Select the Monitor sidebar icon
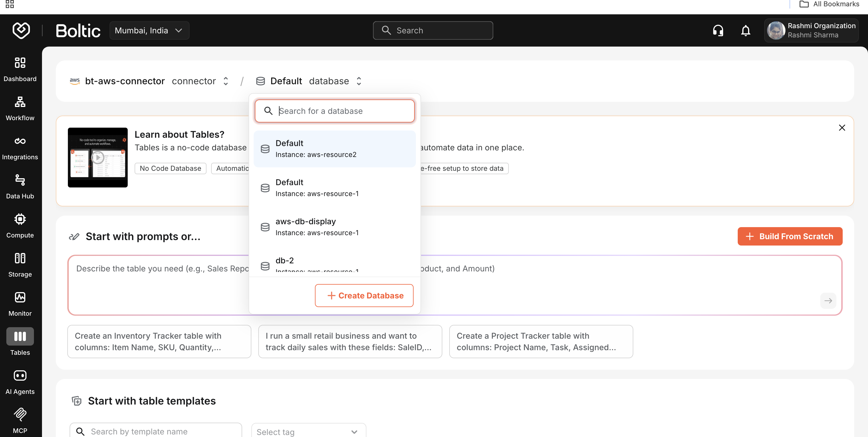868x437 pixels. [20, 303]
